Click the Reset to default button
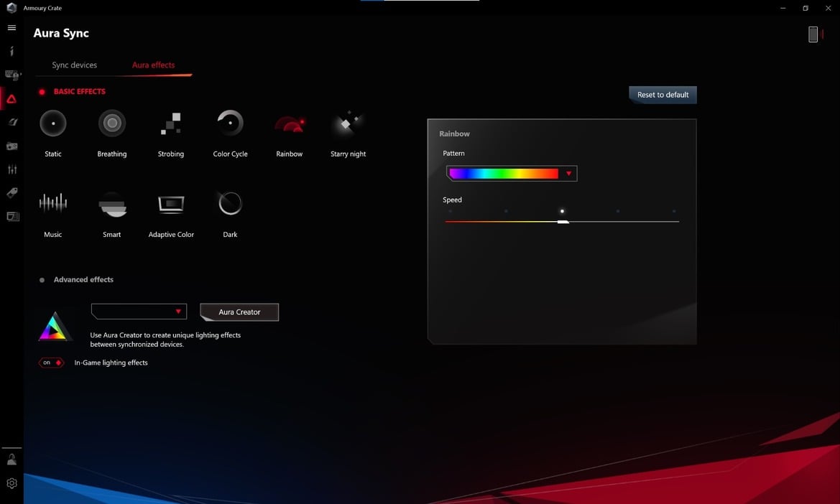This screenshot has width=840, height=504. click(x=663, y=95)
